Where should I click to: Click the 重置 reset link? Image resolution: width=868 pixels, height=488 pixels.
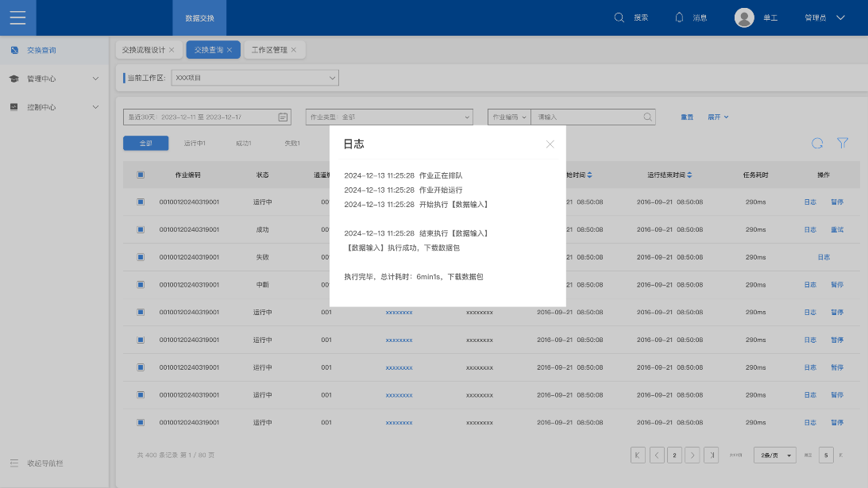[x=687, y=117]
